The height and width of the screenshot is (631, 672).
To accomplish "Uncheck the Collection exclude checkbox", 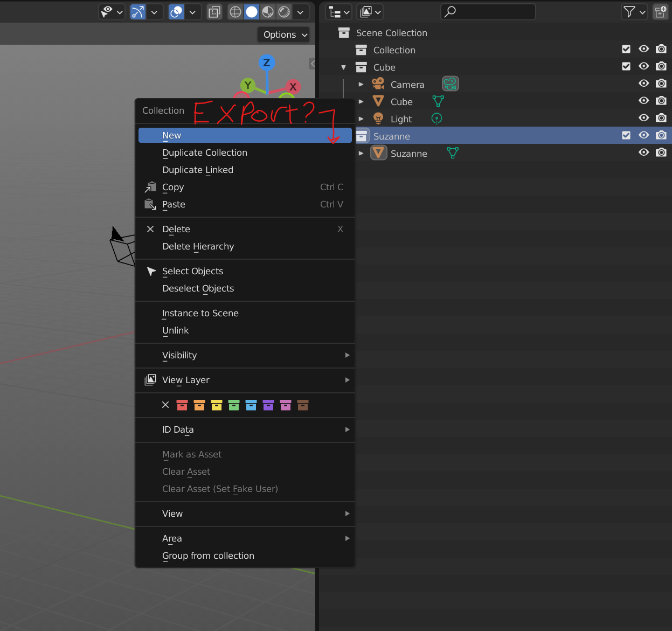I will [x=626, y=49].
